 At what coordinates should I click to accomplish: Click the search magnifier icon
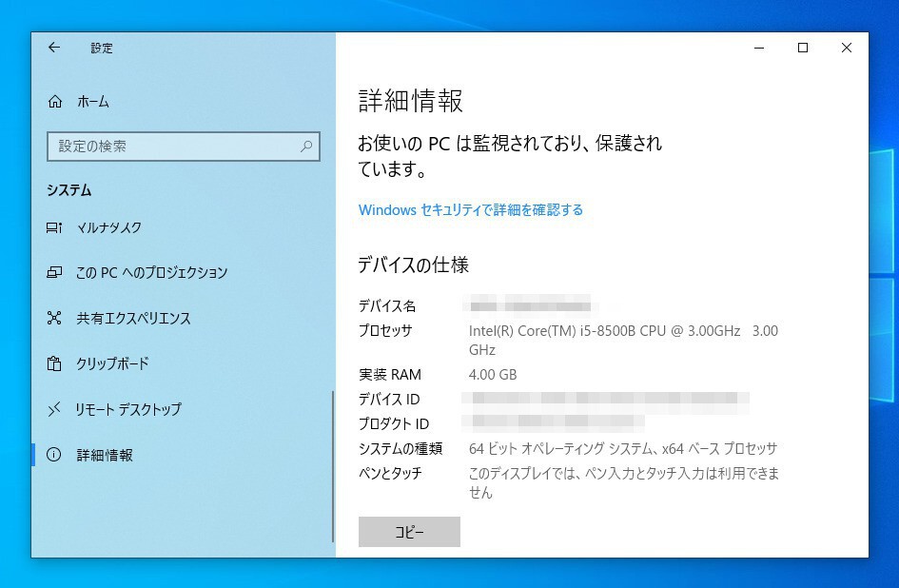coord(306,147)
